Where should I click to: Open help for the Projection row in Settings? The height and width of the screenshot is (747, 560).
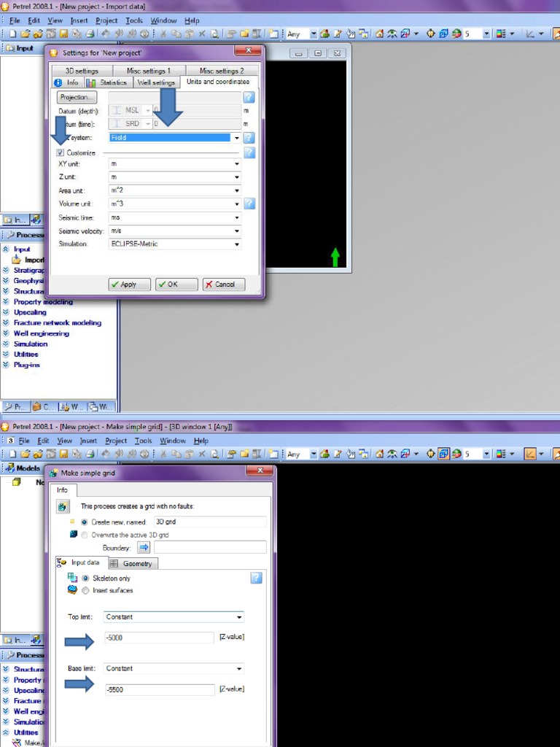click(249, 97)
